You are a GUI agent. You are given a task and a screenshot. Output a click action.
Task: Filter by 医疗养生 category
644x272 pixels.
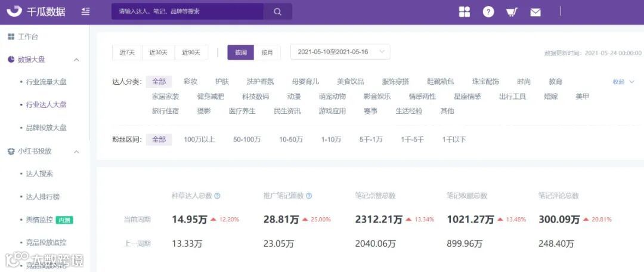pos(242,112)
